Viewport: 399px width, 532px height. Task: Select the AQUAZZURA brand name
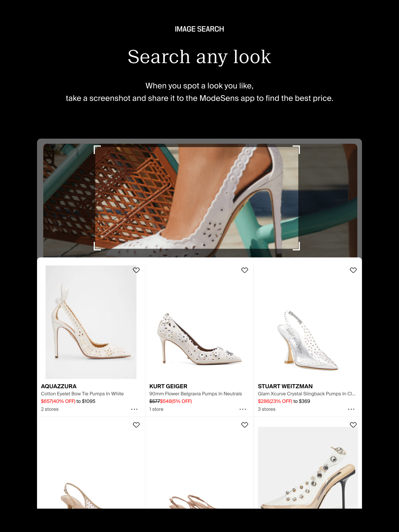coord(59,386)
